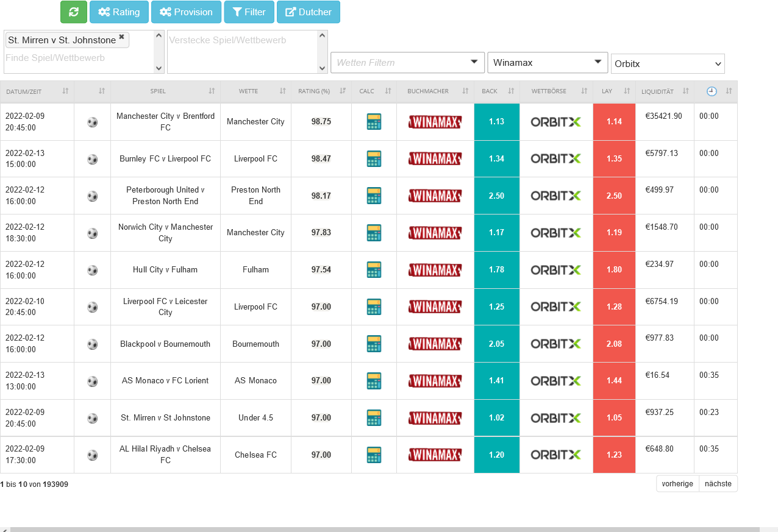Click back odds 1.41 for AS Monaco
Image resolution: width=778 pixels, height=532 pixels.
[x=497, y=380]
